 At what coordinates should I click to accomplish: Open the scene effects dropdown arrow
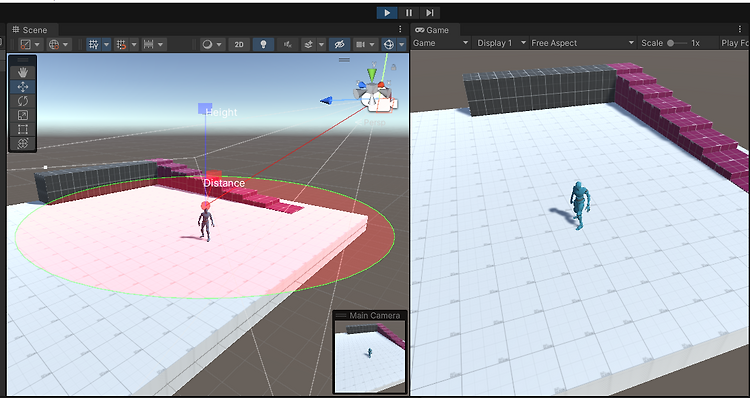coord(321,44)
